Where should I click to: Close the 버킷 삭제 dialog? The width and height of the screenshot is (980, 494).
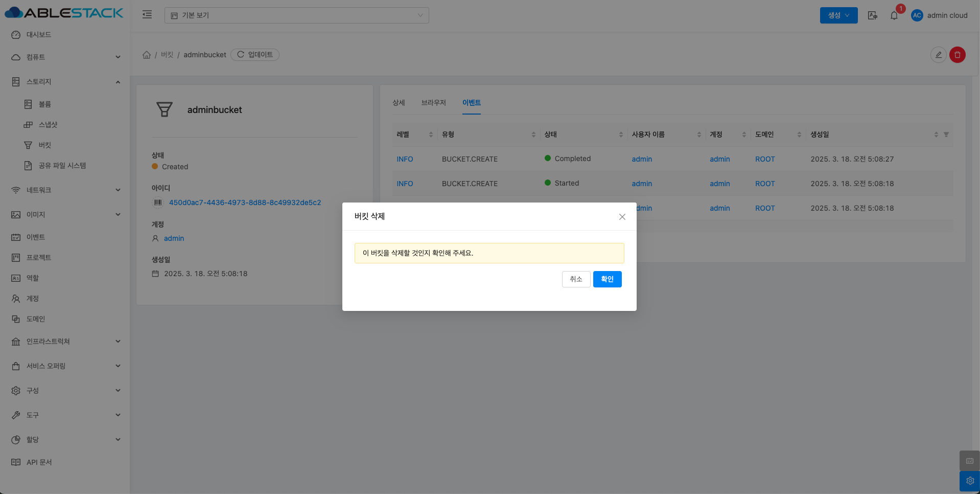(622, 217)
